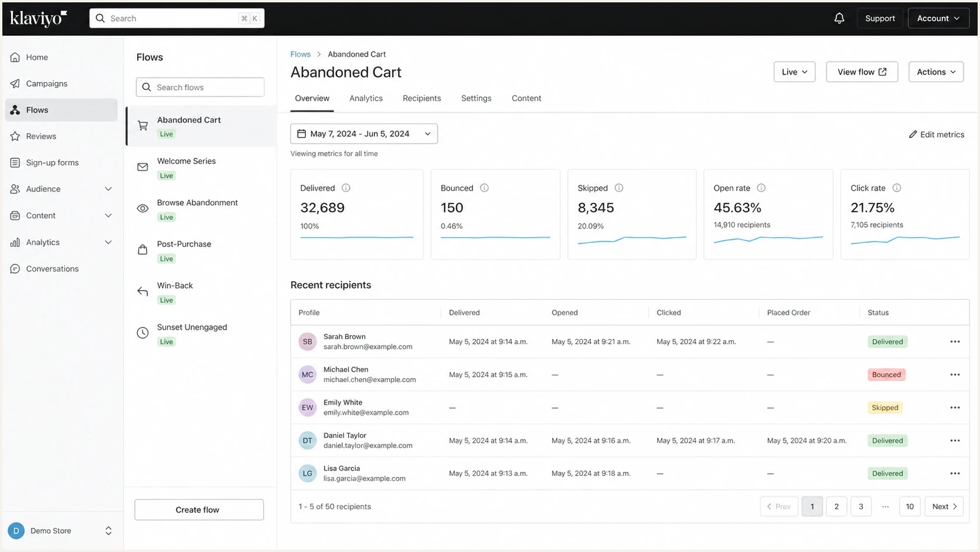Viewport: 980px width, 552px height.
Task: Open the Actions dropdown
Action: click(936, 72)
